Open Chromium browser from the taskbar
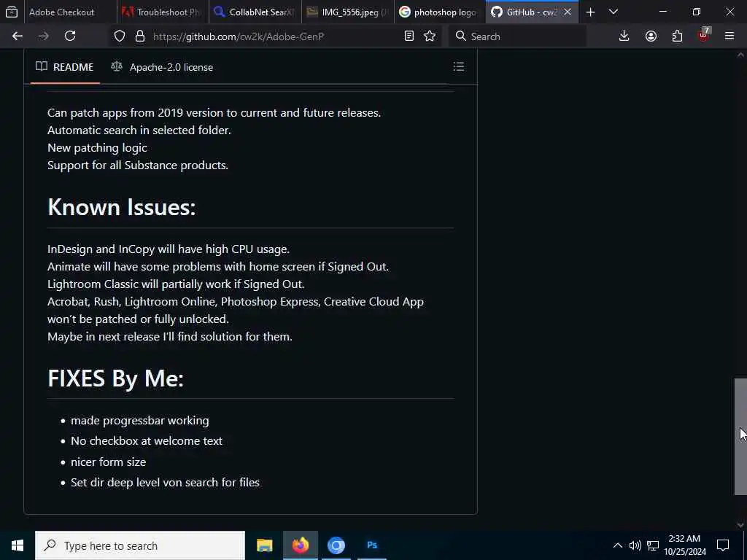Screen dimensions: 747x560 tap(336, 545)
